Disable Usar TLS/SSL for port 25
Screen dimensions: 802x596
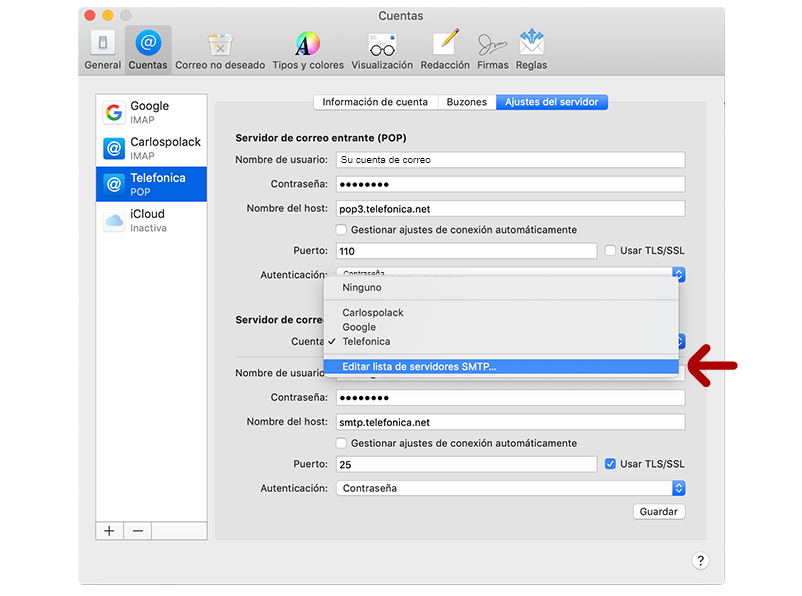click(610, 464)
